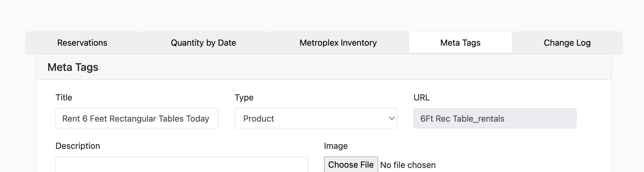Image resolution: width=644 pixels, height=172 pixels.
Task: Click the Meta Tags panel heading
Action: pyautogui.click(x=73, y=67)
